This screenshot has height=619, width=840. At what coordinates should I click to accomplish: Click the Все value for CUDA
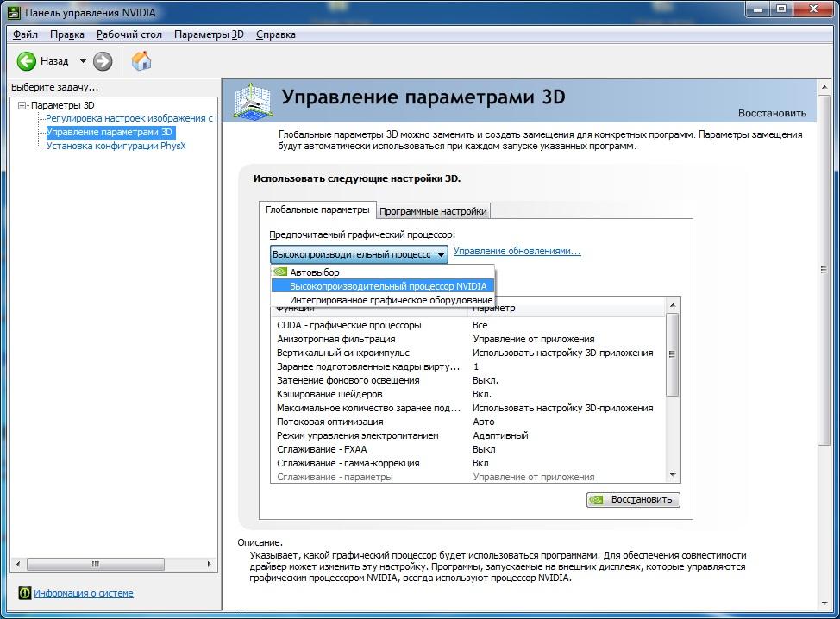[480, 325]
